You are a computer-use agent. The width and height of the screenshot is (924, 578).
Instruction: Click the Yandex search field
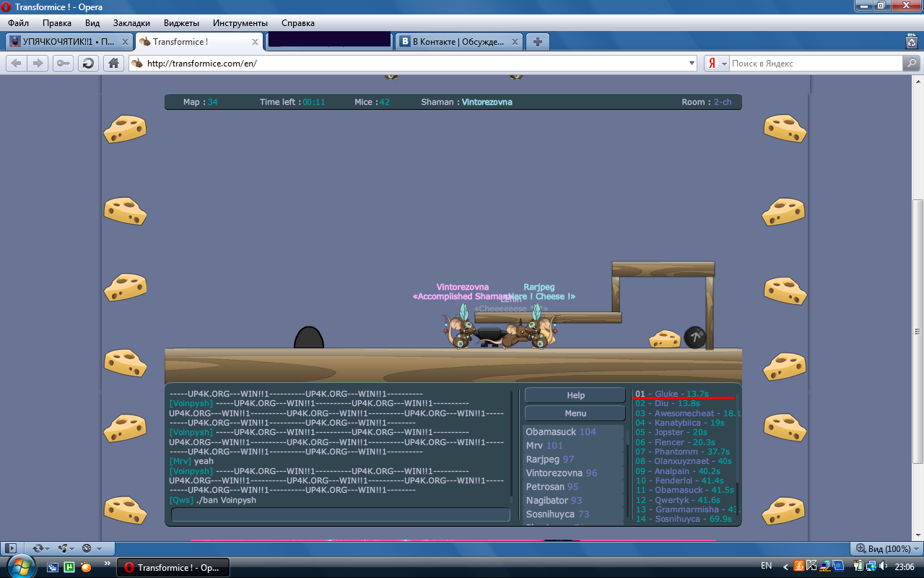(816, 64)
